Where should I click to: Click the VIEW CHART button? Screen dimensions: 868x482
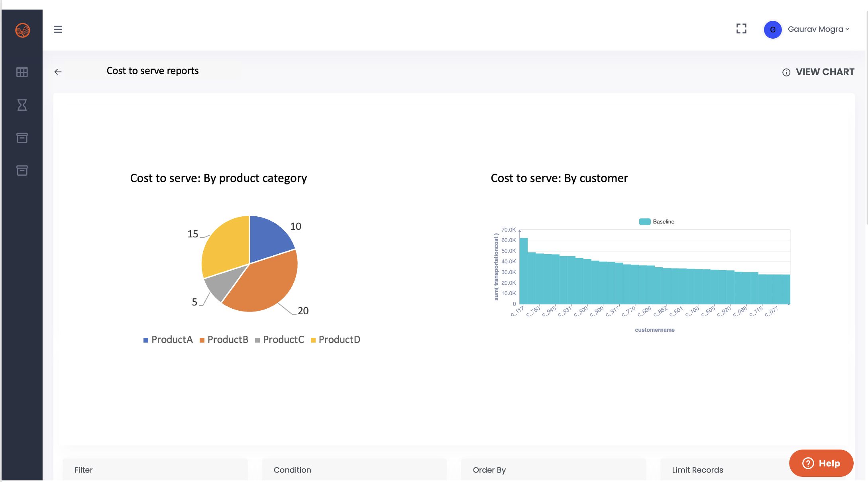pos(825,72)
